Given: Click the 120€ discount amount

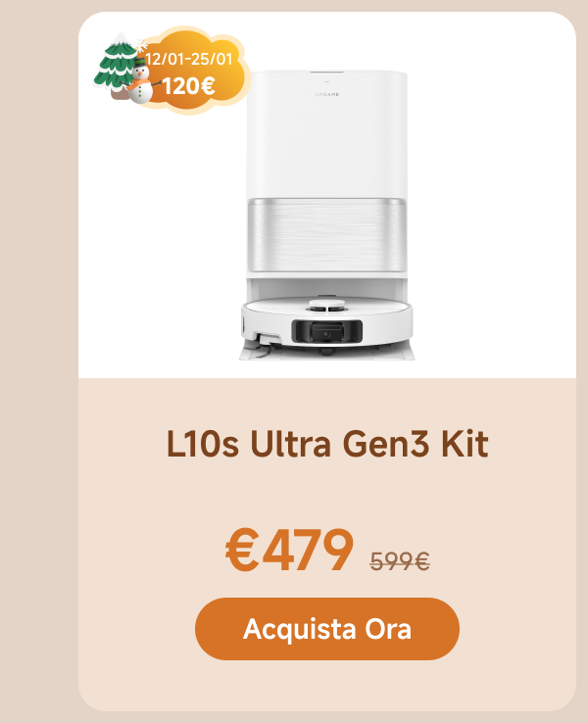Looking at the screenshot, I should [x=188, y=86].
